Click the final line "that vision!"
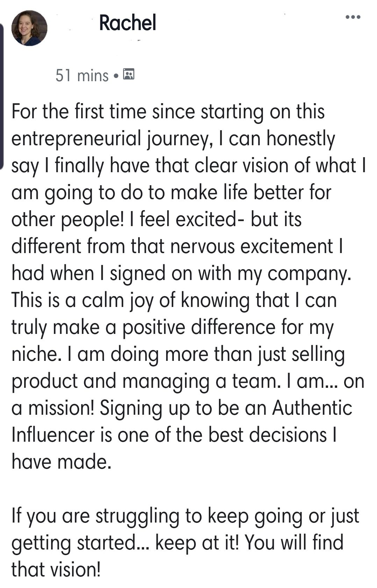This screenshot has width=377, height=588. (x=56, y=570)
